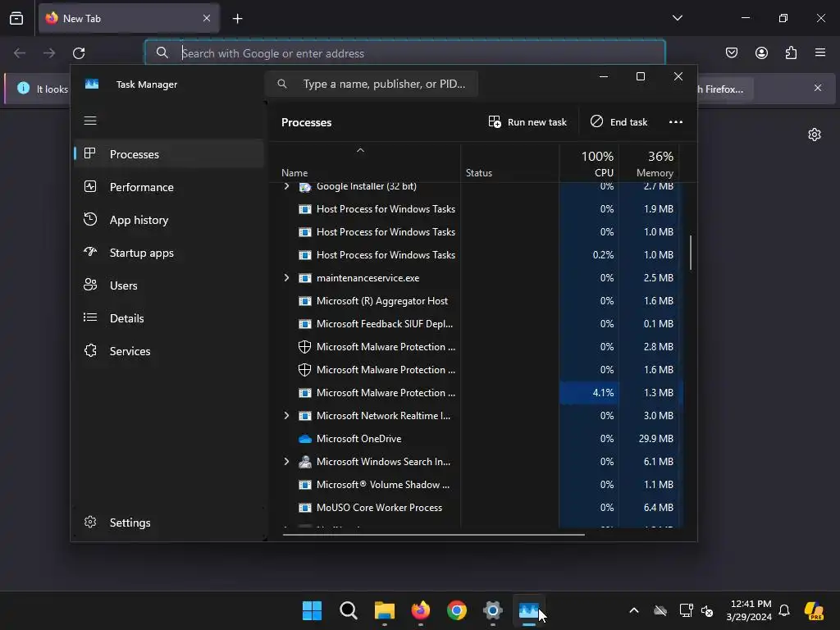This screenshot has height=630, width=840.
Task: Sort by CPU column header
Action: (x=589, y=163)
